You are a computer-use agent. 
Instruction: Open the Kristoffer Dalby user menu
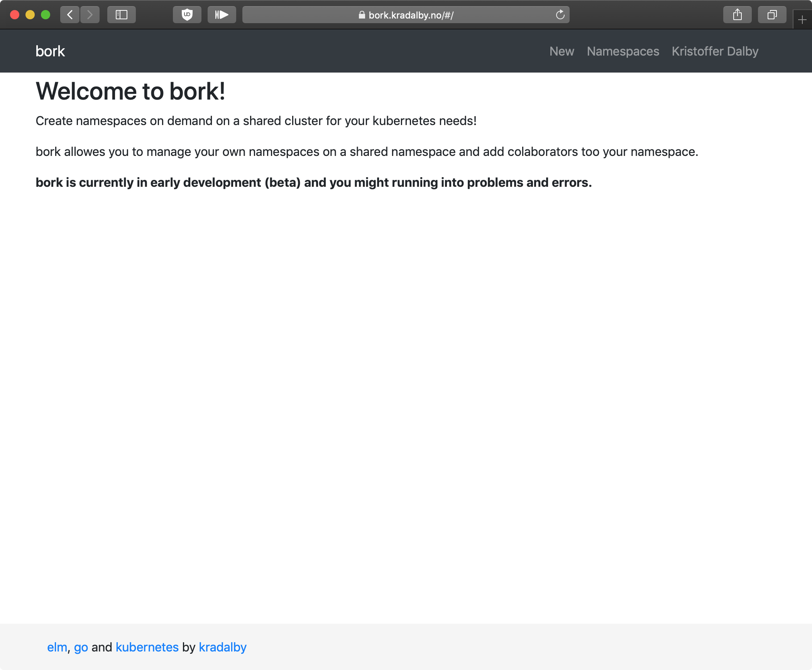[715, 51]
